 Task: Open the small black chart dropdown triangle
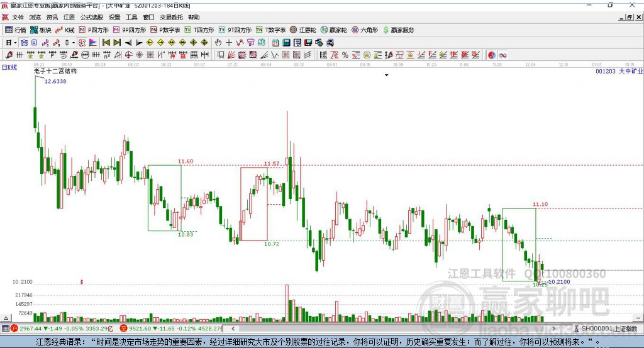387,75
